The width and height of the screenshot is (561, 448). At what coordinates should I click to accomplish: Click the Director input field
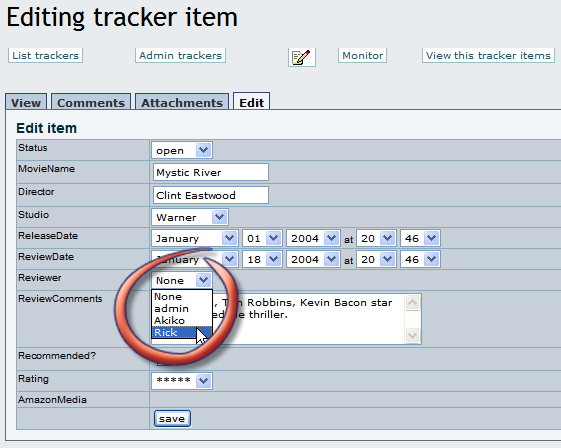coord(210,195)
